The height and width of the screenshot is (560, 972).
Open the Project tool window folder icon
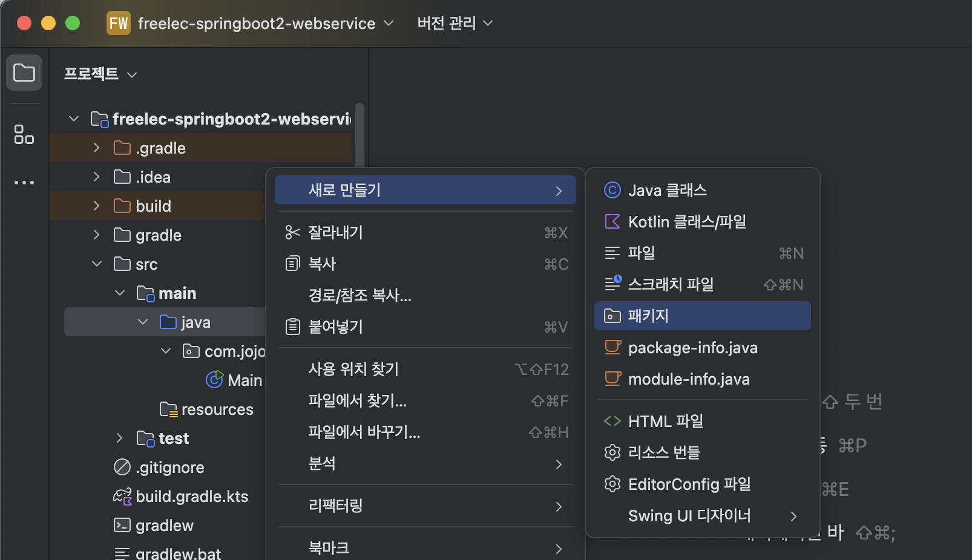[x=24, y=73]
